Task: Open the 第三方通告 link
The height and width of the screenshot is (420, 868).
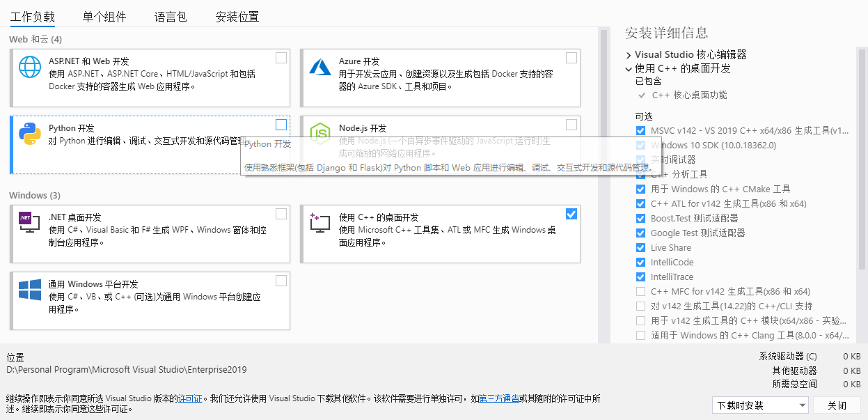Action: [x=499, y=398]
